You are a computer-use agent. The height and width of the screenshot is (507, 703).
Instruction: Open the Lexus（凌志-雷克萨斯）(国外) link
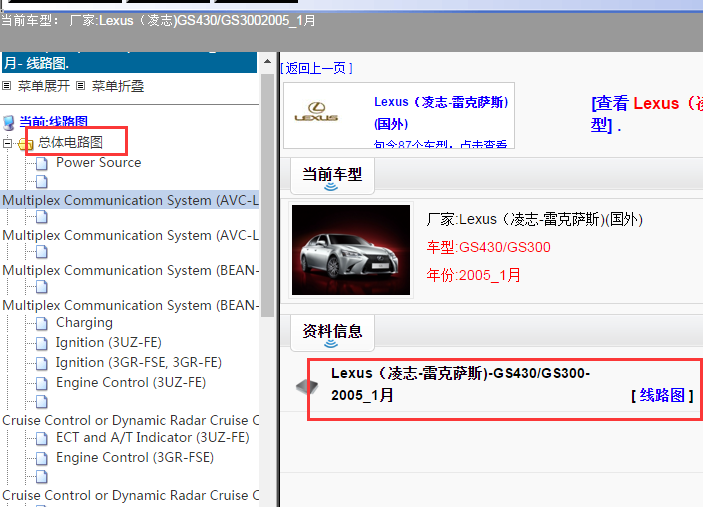click(x=441, y=113)
